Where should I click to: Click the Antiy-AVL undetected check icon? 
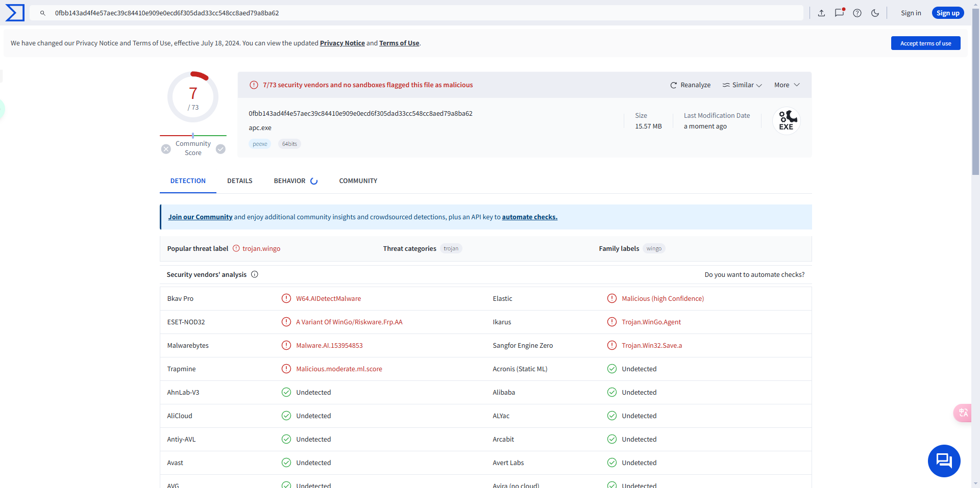[286, 439]
